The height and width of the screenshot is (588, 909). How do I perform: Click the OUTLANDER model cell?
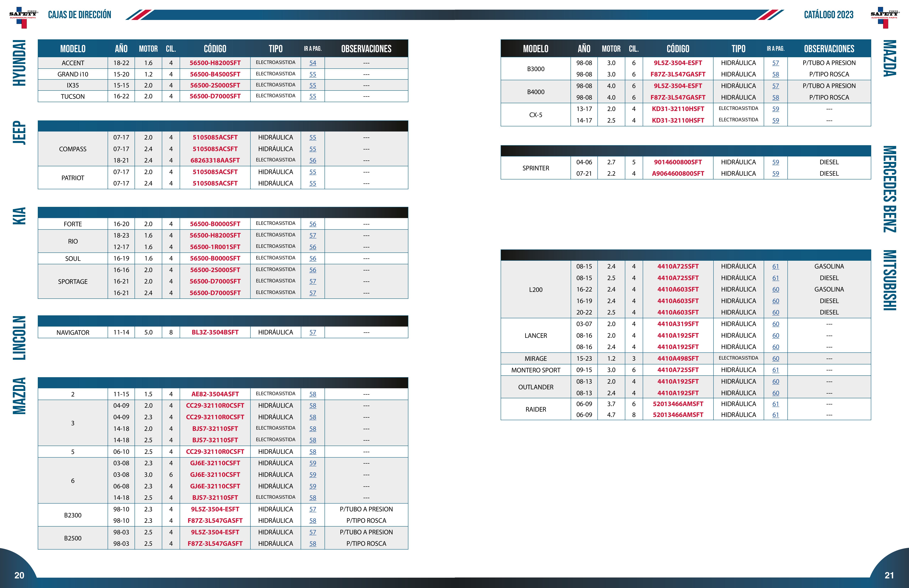pos(536,387)
